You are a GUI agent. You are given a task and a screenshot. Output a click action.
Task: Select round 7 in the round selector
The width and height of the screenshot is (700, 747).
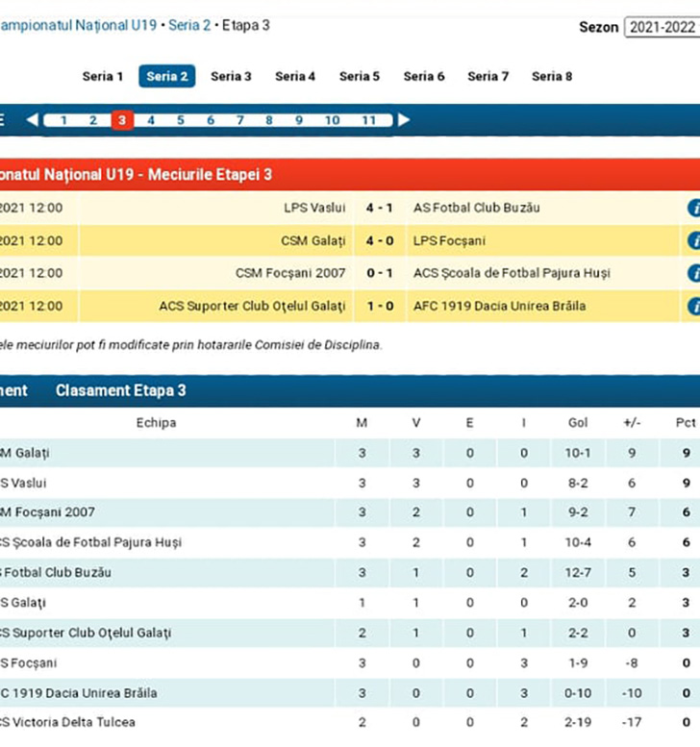point(239,120)
